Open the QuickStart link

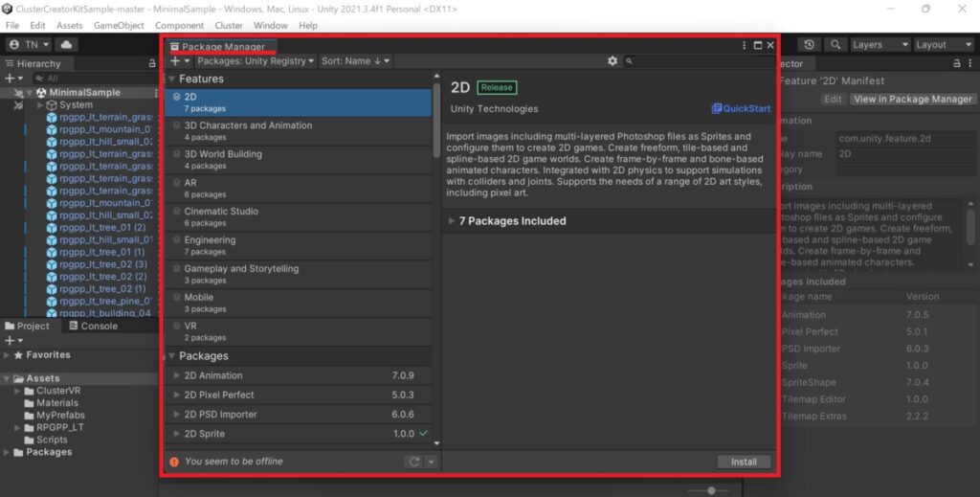point(741,108)
